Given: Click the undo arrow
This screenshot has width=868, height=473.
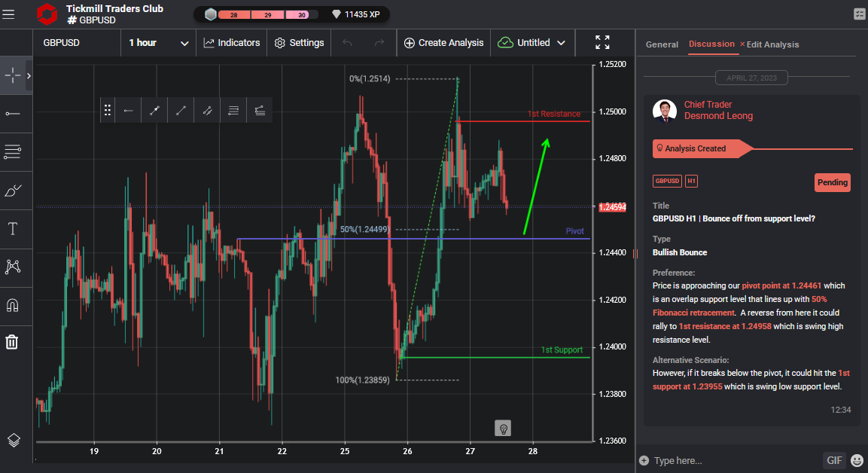Looking at the screenshot, I should [x=347, y=43].
